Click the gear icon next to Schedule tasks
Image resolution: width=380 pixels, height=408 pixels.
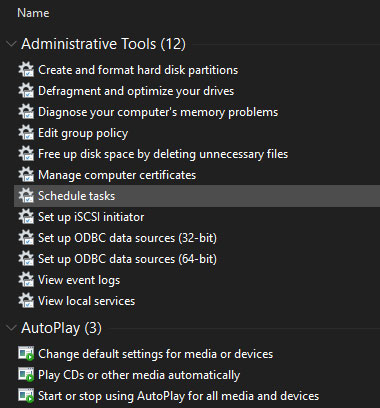pyautogui.click(x=26, y=196)
